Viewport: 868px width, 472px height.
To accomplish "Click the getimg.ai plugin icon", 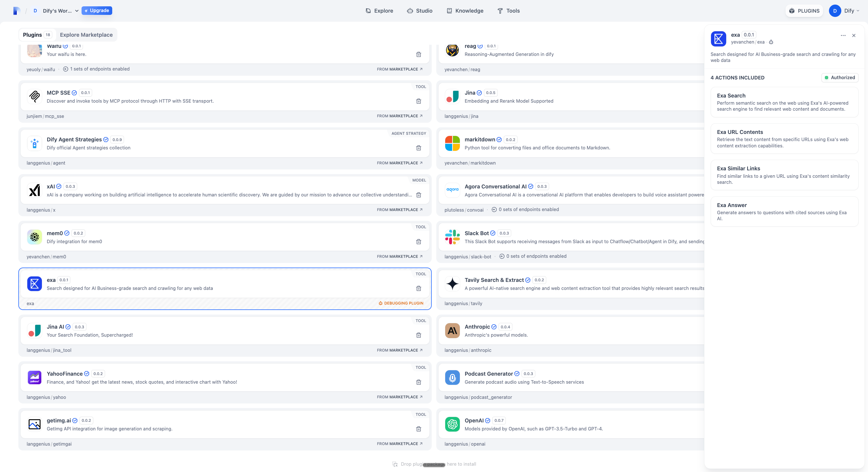I will click(34, 424).
